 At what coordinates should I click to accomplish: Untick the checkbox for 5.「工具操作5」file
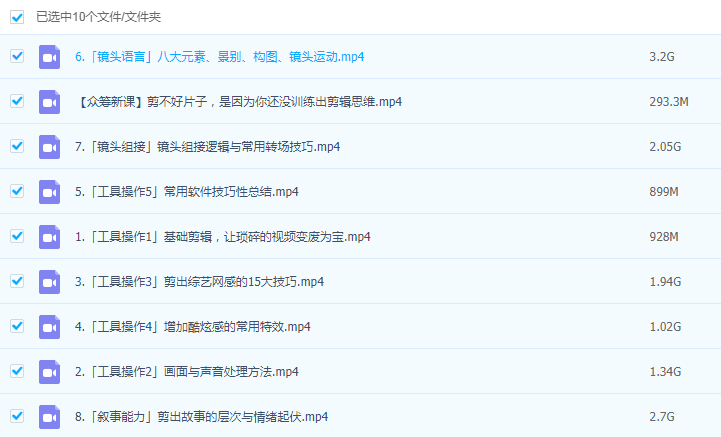pyautogui.click(x=17, y=191)
